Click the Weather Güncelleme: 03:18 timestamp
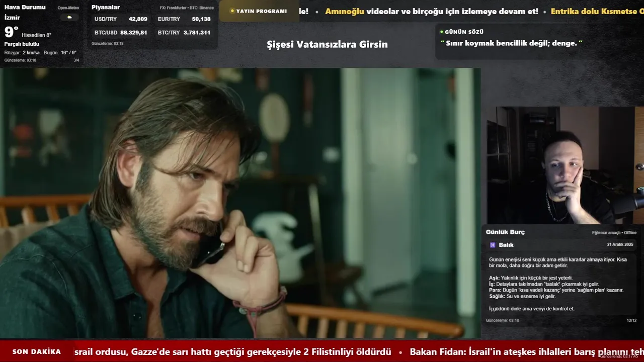 (x=20, y=60)
